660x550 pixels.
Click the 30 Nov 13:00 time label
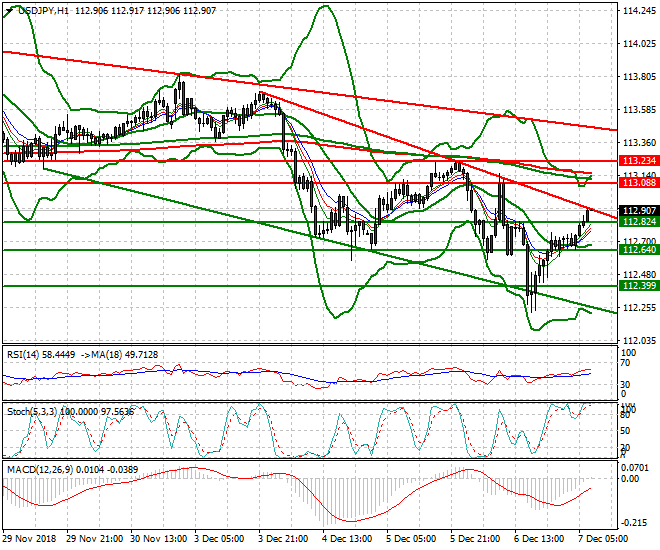tap(158, 539)
